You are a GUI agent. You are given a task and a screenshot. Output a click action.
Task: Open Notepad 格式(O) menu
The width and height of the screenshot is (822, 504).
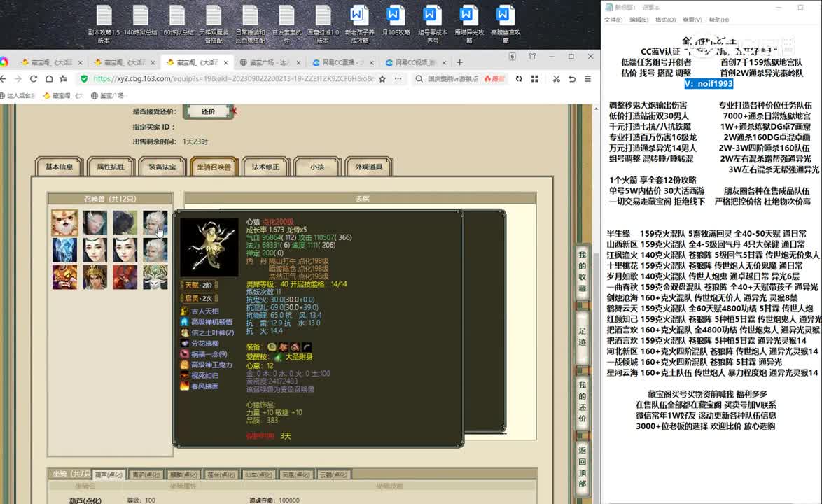click(x=665, y=20)
